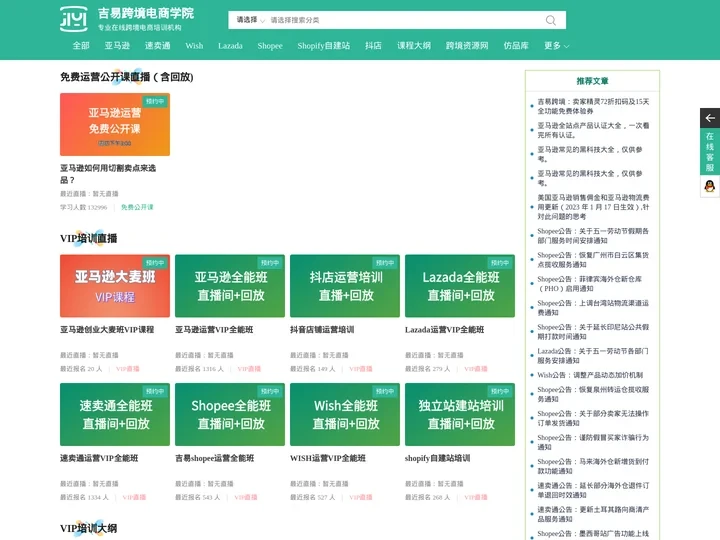This screenshot has width=720, height=540.
Task: Open 速卖通运营VIP全能班 title link
Action: 99,458
